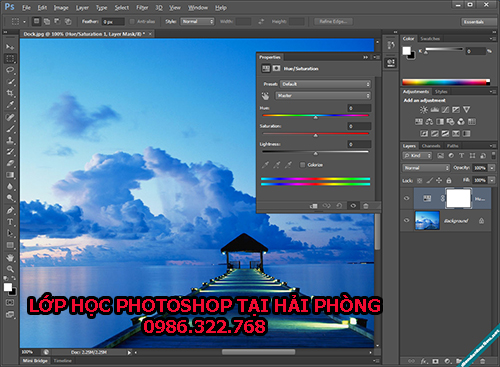Toggle layer visibility eye in Properties panel
The image size is (500, 367).
pos(353,206)
